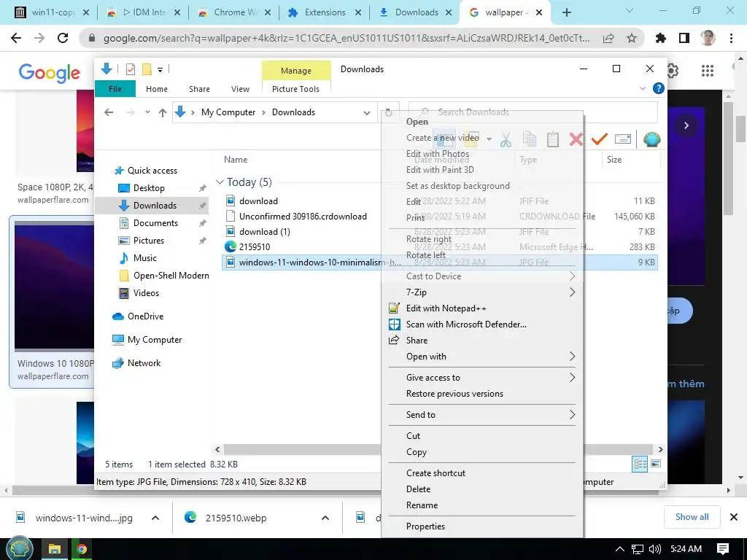Click Explorer's horizontal scrollbar left arrow
The width and height of the screenshot is (747, 560).
pyautogui.click(x=217, y=449)
